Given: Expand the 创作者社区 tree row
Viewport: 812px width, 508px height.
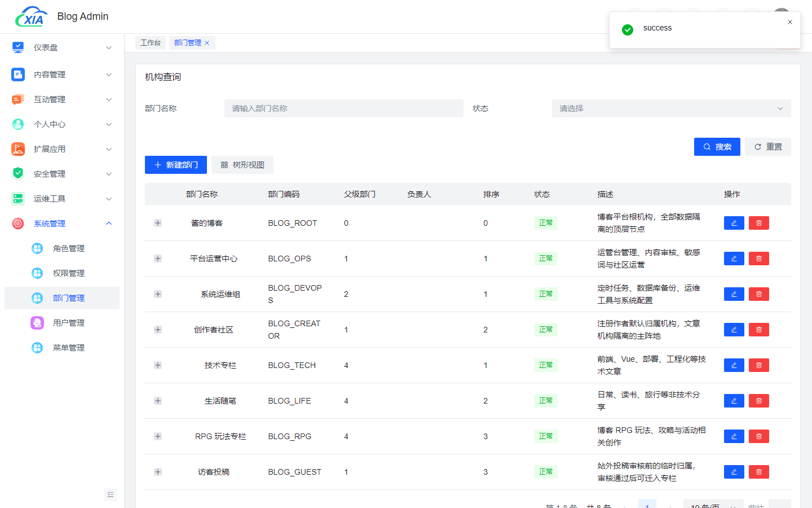Looking at the screenshot, I should 158,330.
